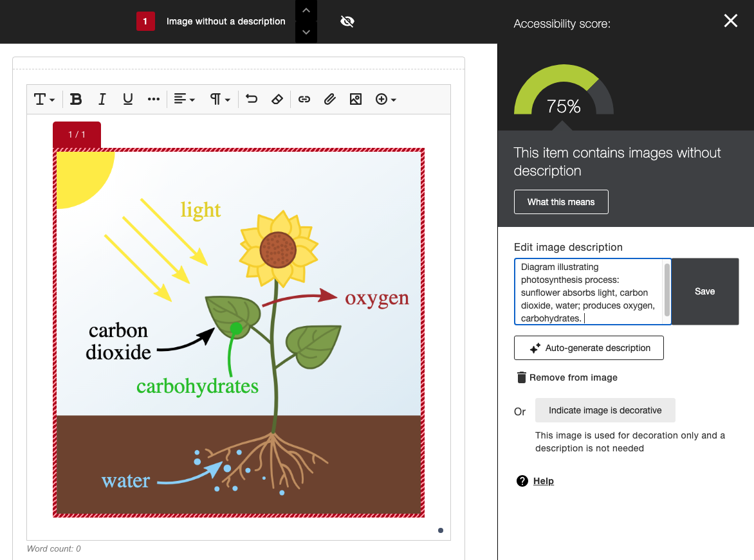Viewport: 754px width, 560px height.
Task: Click the undo arrow icon
Action: click(x=252, y=99)
